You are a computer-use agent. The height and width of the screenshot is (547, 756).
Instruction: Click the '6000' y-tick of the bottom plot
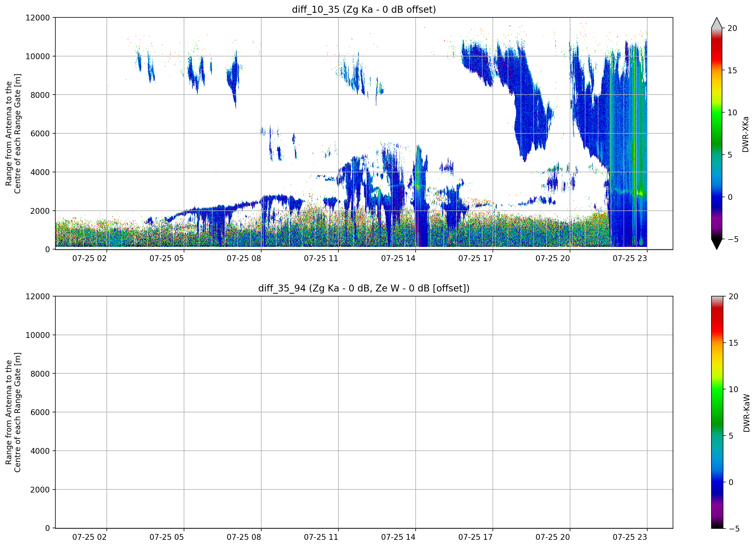(40, 412)
